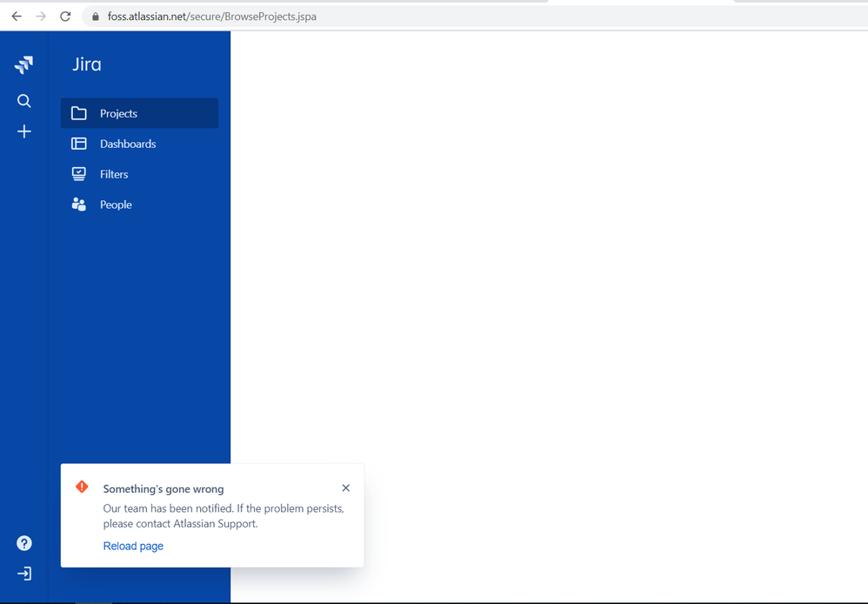Click the Jira logo icon
Viewport: 868px width, 604px height.
[x=23, y=64]
